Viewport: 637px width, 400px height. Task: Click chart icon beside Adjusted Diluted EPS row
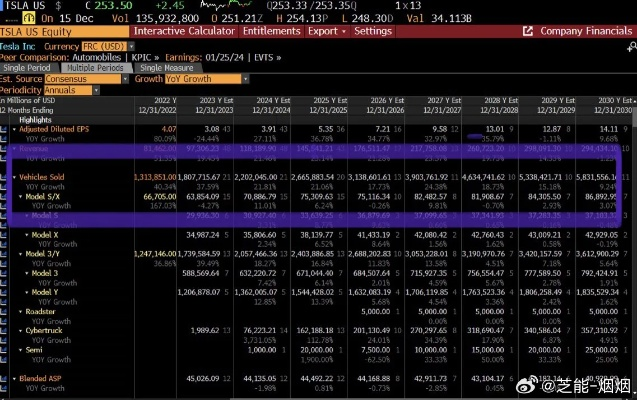coord(4,129)
